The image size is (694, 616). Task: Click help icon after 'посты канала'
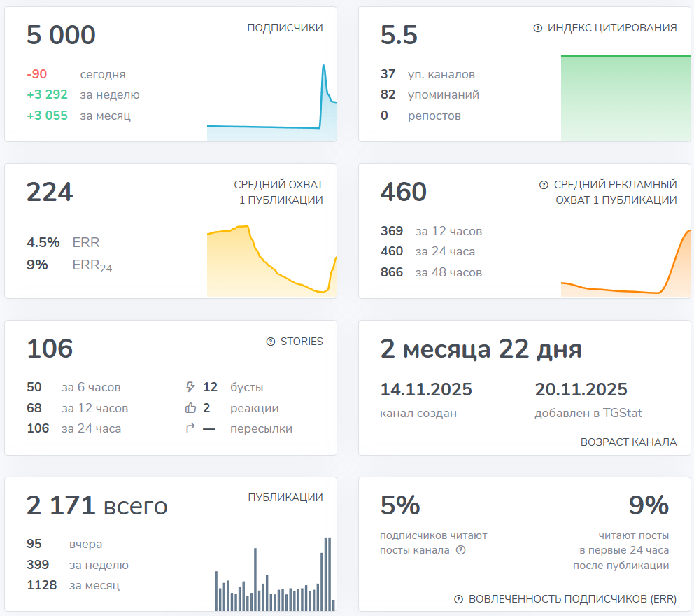click(460, 550)
